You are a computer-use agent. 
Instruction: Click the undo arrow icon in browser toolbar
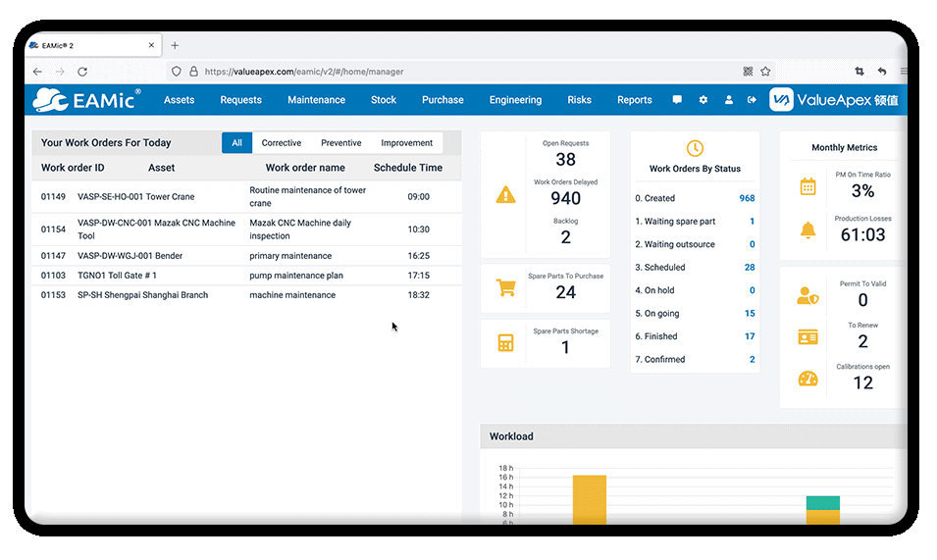point(882,72)
